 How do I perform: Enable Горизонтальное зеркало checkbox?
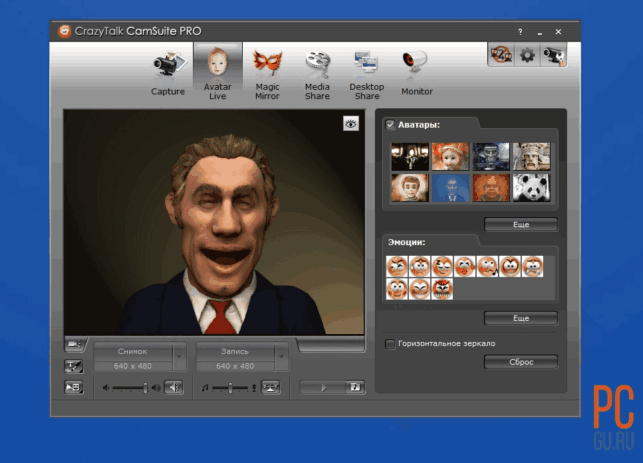(x=390, y=344)
